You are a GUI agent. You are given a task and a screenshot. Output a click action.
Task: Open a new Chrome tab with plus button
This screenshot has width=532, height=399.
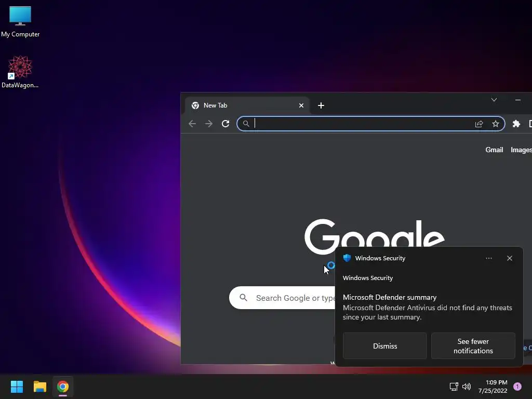coord(321,105)
